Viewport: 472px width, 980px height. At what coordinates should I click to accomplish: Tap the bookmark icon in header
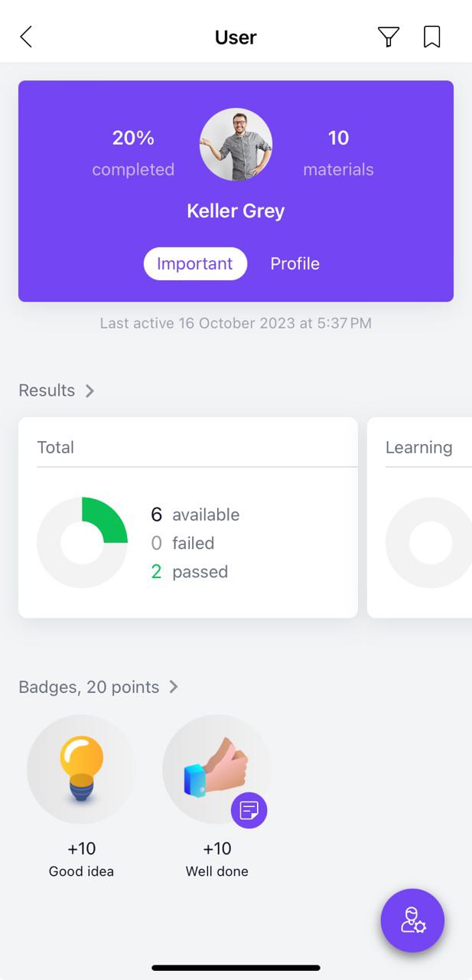coord(432,37)
